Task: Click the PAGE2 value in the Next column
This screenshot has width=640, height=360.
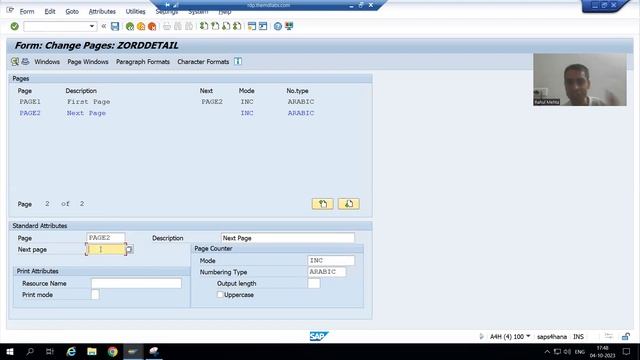Action: (x=212, y=102)
